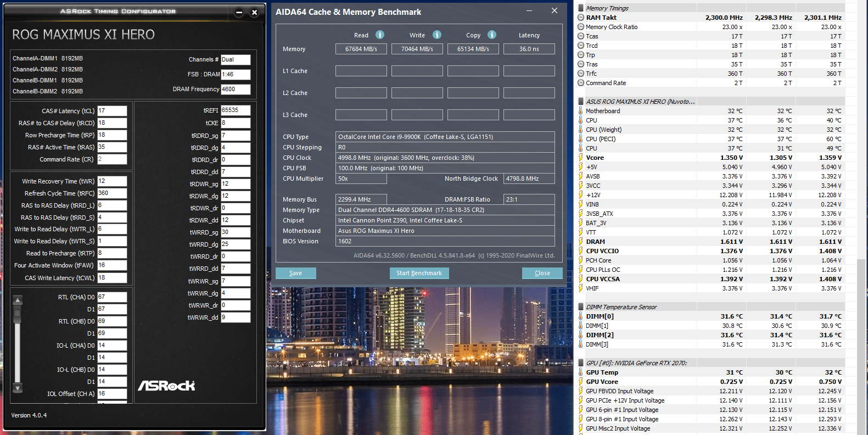Click the scroll up arrow in the RTL panel
Viewport: 868px width, 435px height.
click(18, 300)
